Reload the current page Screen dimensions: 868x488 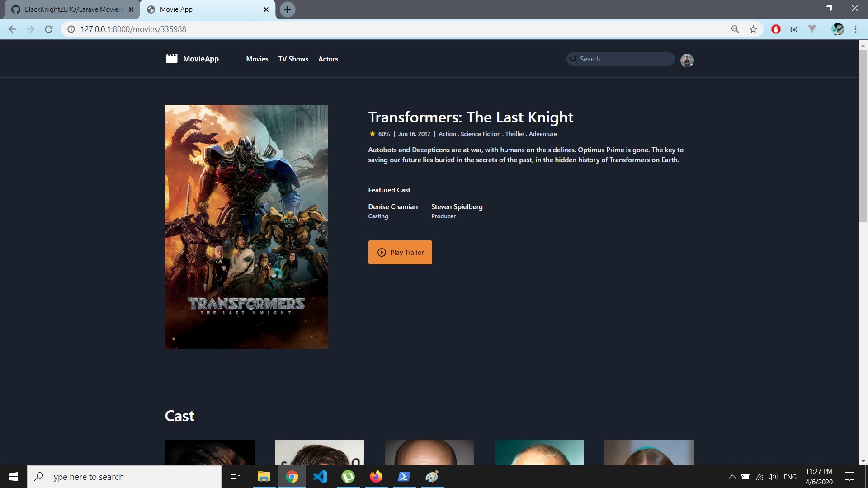[48, 29]
